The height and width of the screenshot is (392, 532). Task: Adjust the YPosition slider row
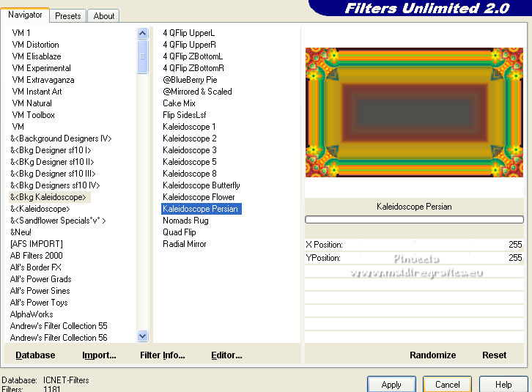pos(414,258)
